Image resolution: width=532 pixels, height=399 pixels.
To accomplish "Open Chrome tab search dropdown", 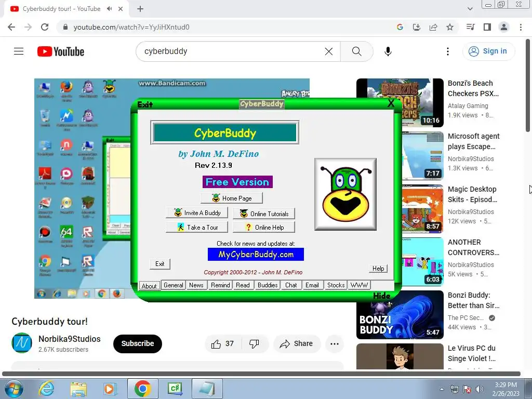I will pyautogui.click(x=470, y=9).
